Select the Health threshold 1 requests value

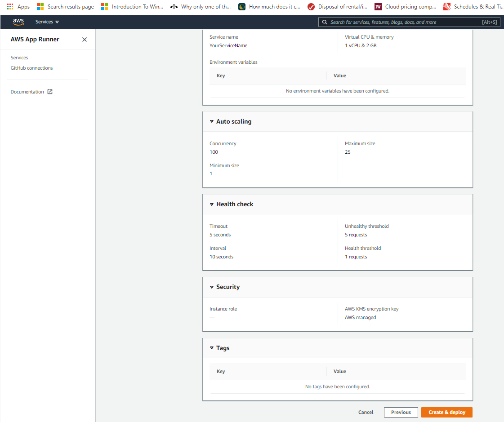click(x=356, y=257)
